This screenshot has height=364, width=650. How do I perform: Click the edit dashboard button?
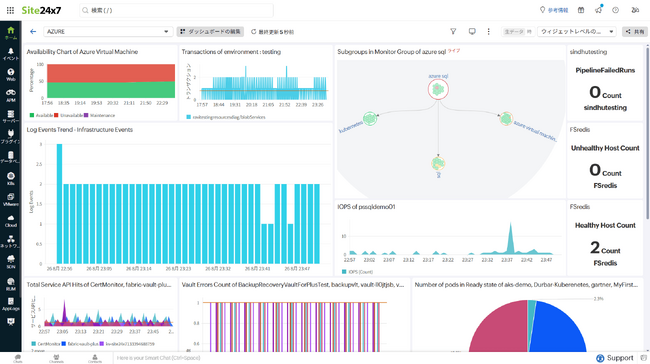(x=210, y=32)
